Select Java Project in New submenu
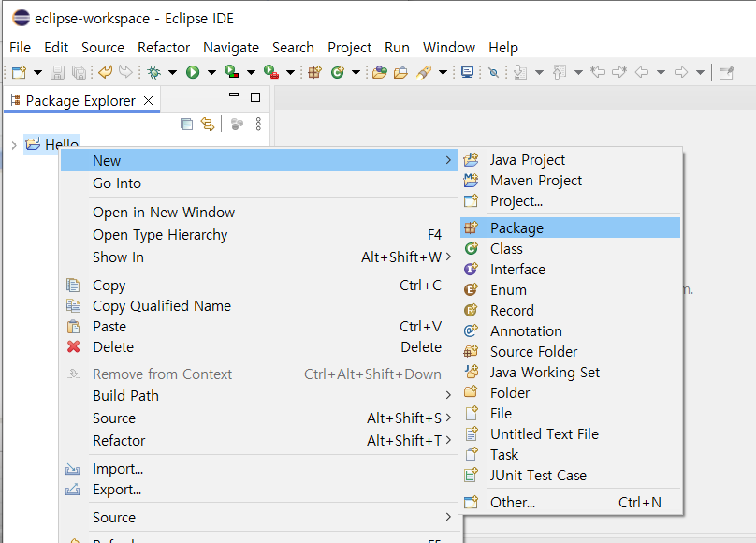 point(571,159)
